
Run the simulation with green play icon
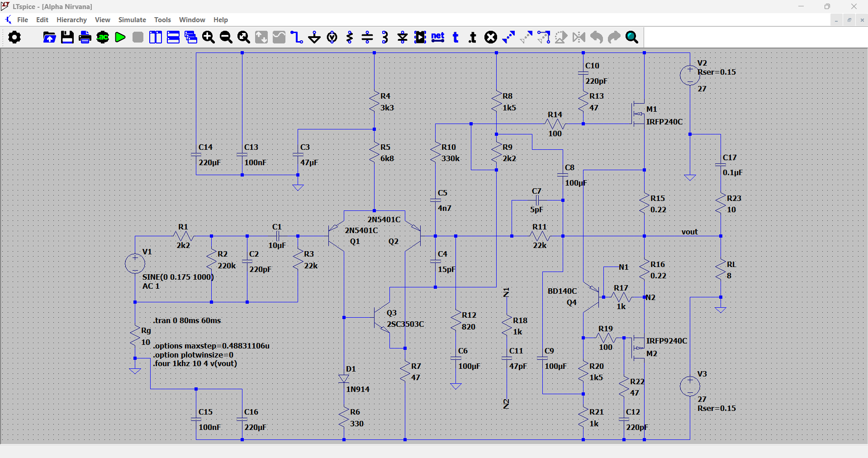point(120,37)
